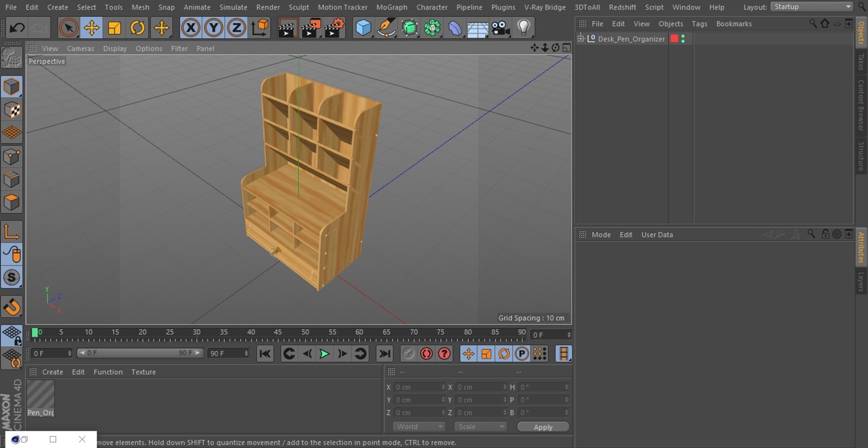Toggle X axis lock

(191, 28)
